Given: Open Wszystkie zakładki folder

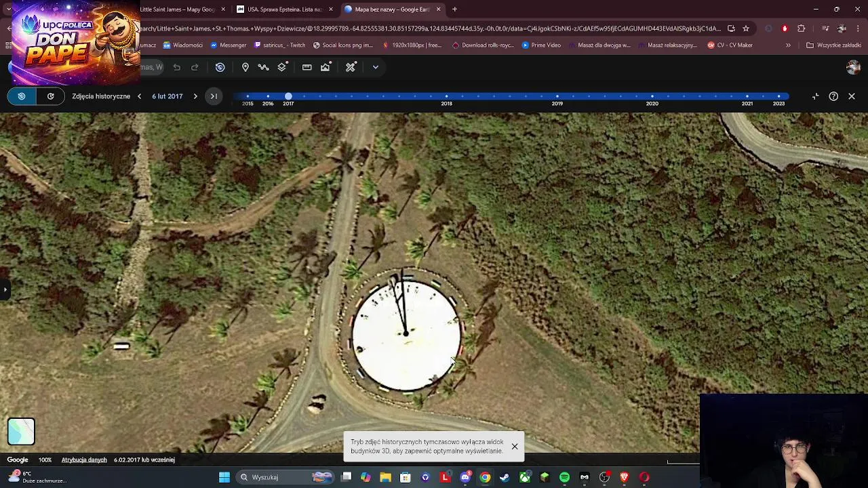Looking at the screenshot, I should (833, 45).
